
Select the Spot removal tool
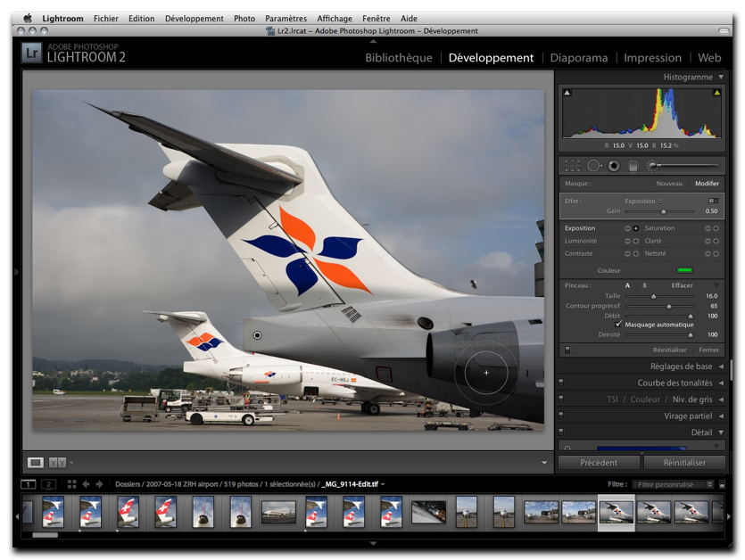[x=594, y=166]
